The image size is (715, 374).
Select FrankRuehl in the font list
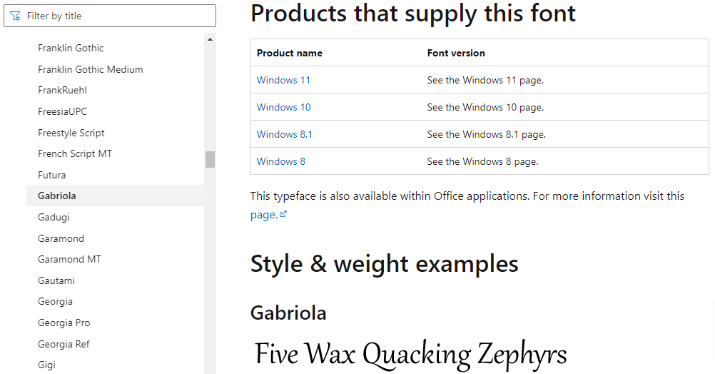click(x=62, y=90)
